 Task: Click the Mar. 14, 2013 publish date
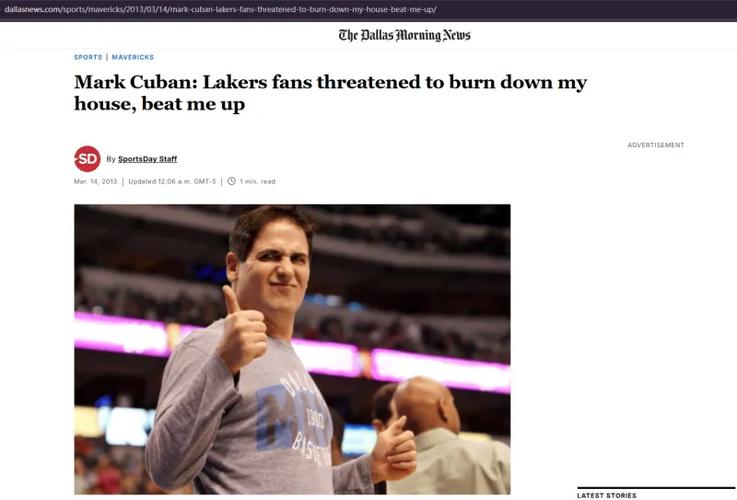95,181
